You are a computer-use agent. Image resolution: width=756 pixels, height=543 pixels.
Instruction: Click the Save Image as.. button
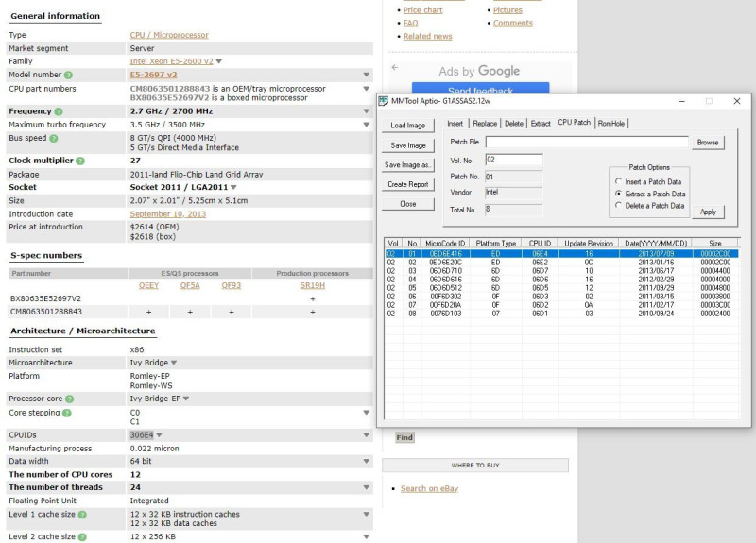pos(408,164)
